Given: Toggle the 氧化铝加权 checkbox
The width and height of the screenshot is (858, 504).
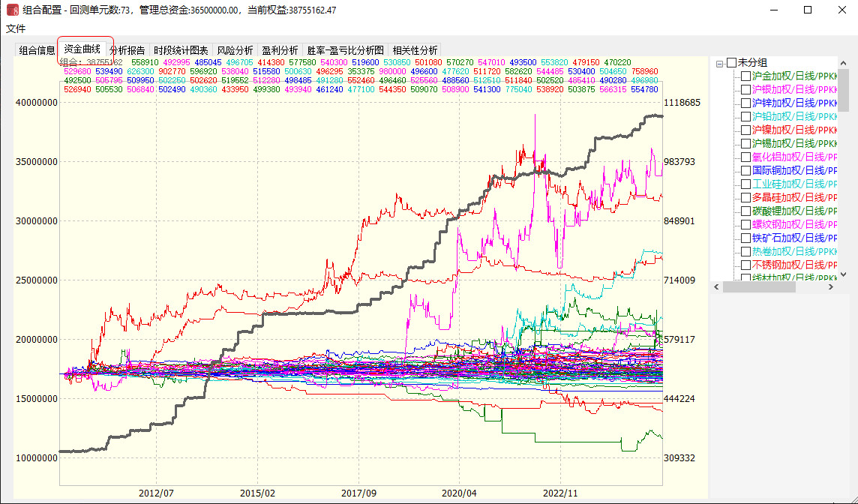Looking at the screenshot, I should pos(745,157).
